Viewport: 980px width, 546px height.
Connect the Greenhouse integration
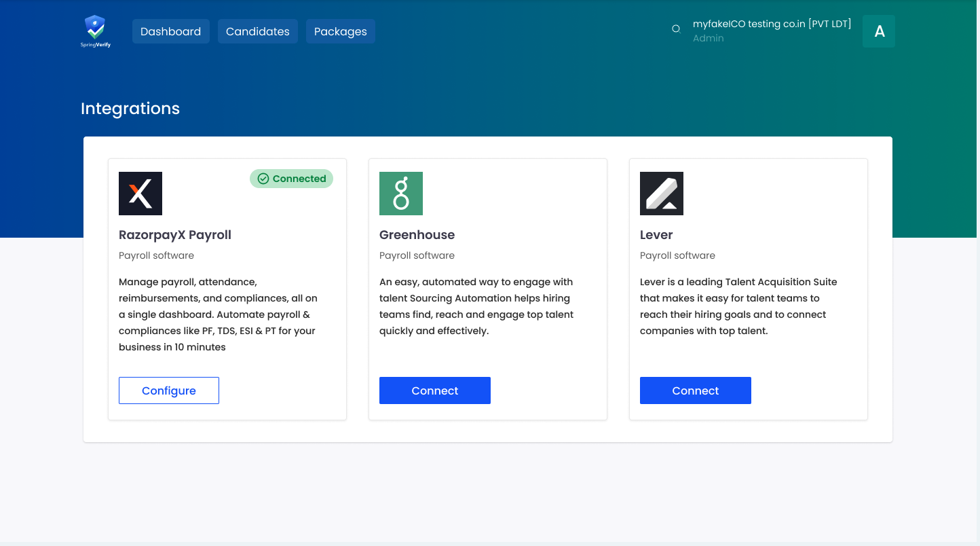coord(435,390)
